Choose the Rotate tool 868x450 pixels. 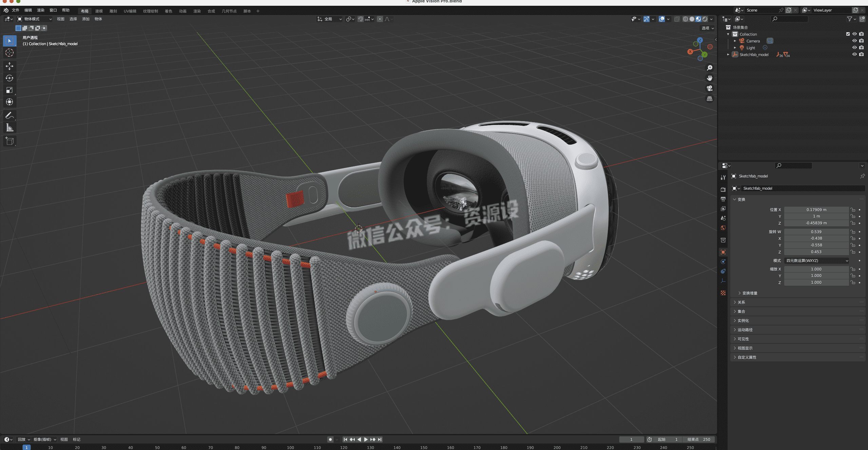click(9, 78)
